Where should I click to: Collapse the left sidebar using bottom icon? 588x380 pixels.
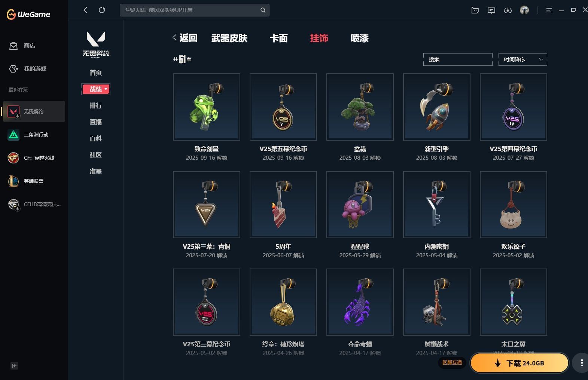tap(14, 366)
